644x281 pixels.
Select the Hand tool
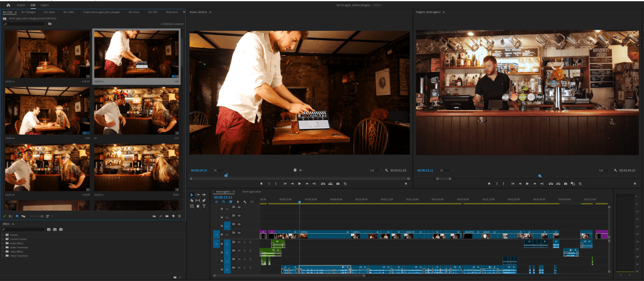tap(198, 206)
